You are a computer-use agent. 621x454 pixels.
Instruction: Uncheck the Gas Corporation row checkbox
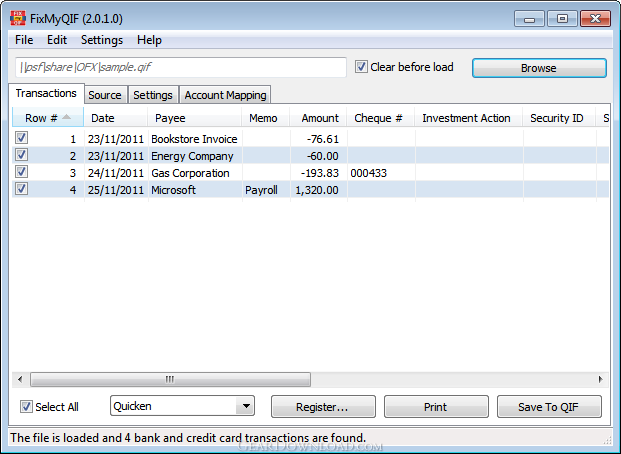click(21, 172)
